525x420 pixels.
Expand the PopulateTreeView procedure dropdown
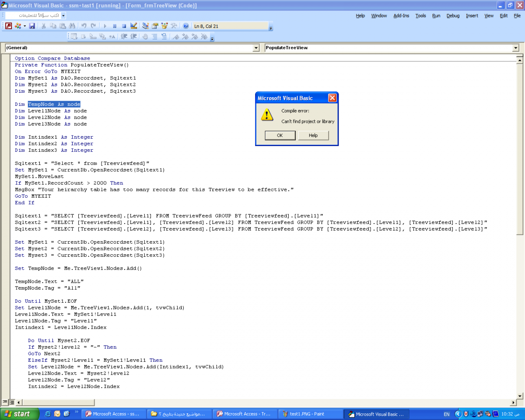click(515, 48)
